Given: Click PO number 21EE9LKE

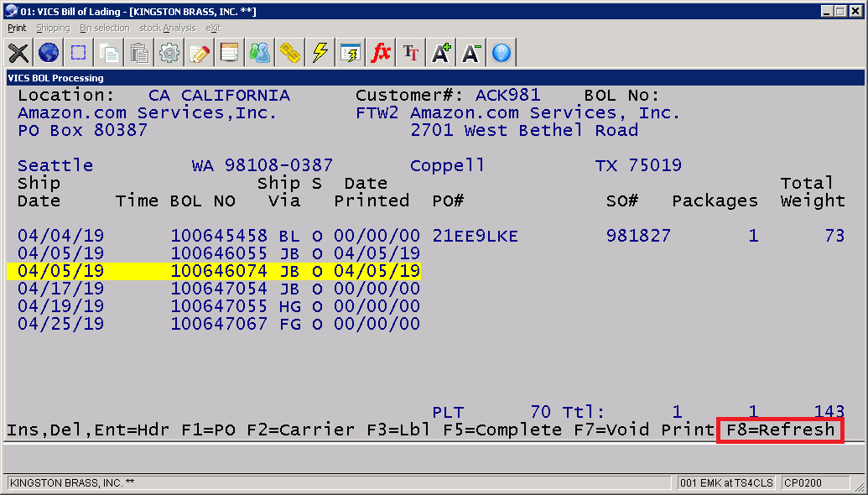Looking at the screenshot, I should tap(475, 236).
